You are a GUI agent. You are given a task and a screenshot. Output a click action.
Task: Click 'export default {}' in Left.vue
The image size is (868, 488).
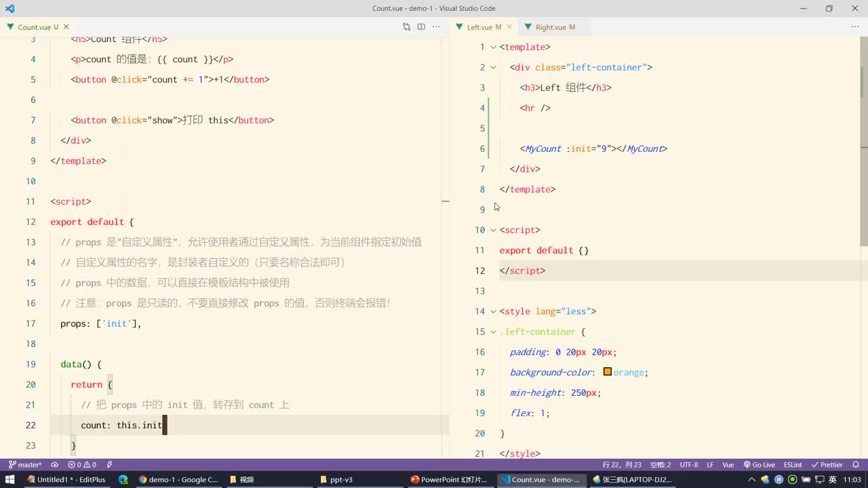[x=544, y=250]
